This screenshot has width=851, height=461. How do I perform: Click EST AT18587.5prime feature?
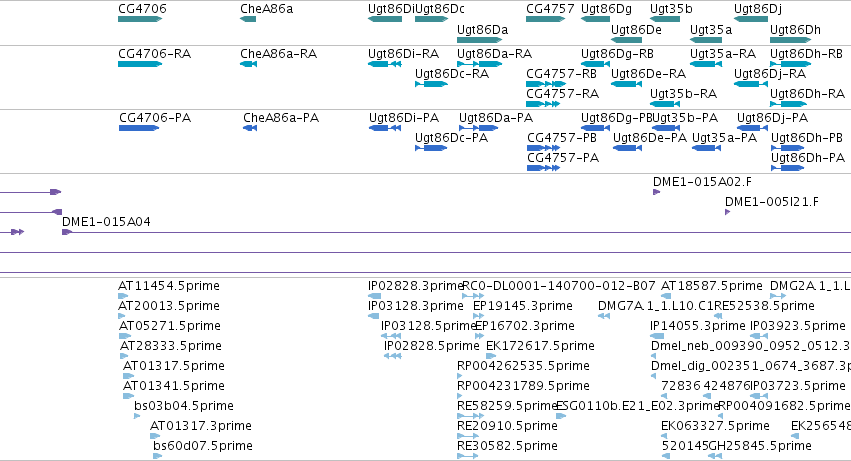click(666, 296)
